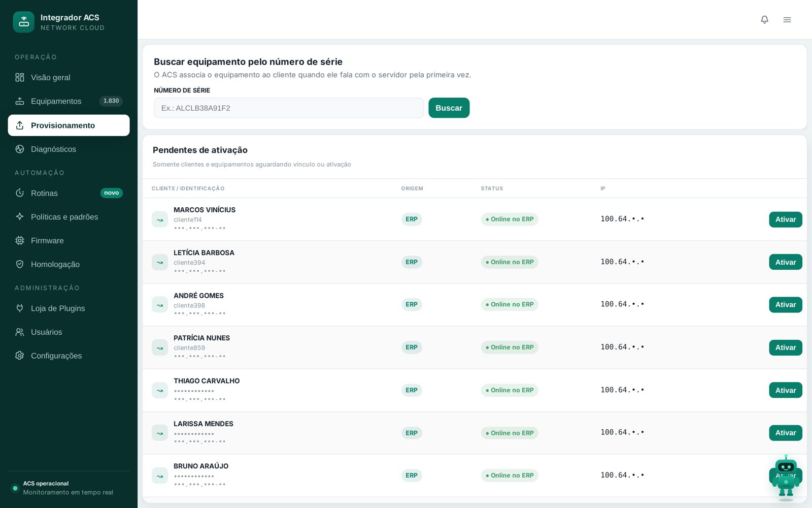Click the Políticas e padrões sparkle icon
This screenshot has height=508, width=812.
[x=20, y=216]
